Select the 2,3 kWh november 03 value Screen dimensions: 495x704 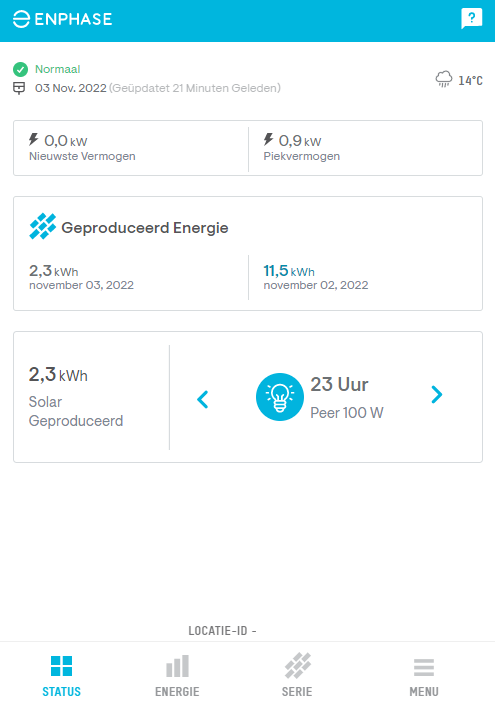pyautogui.click(x=81, y=277)
